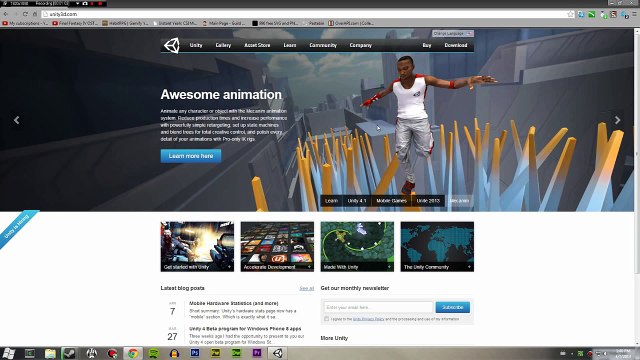Click the Subscribe newsletter button
This screenshot has height=360, width=640.
453,307
